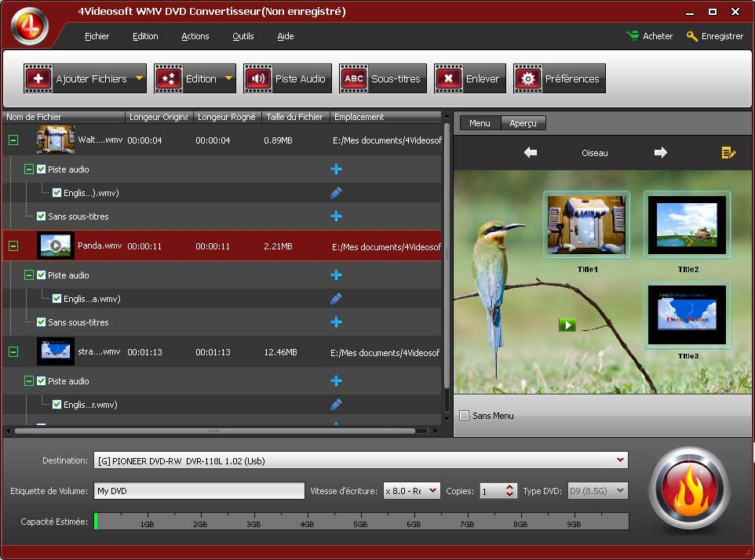
Task: Click the Etiquette de Volume text field
Action: 199,491
